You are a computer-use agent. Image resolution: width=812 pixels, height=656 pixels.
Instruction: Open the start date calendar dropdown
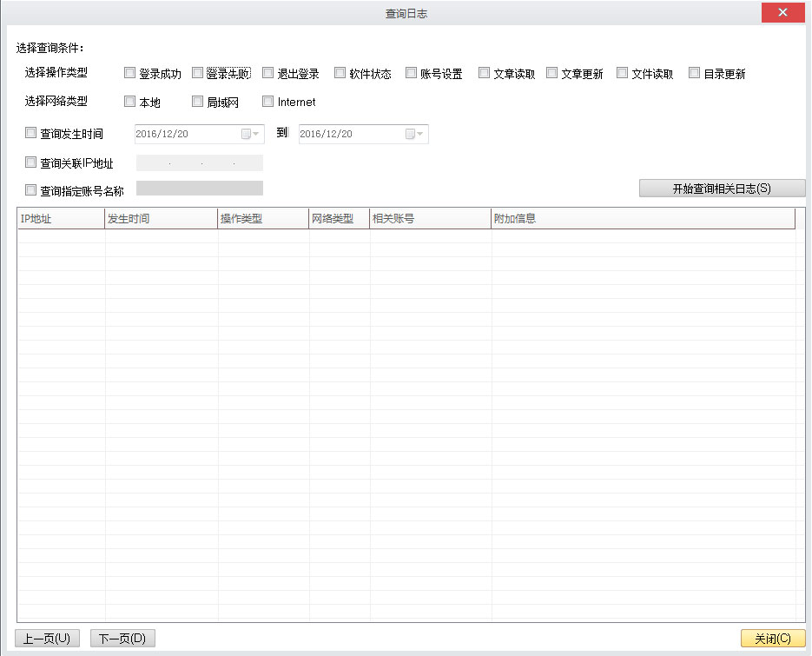point(249,134)
